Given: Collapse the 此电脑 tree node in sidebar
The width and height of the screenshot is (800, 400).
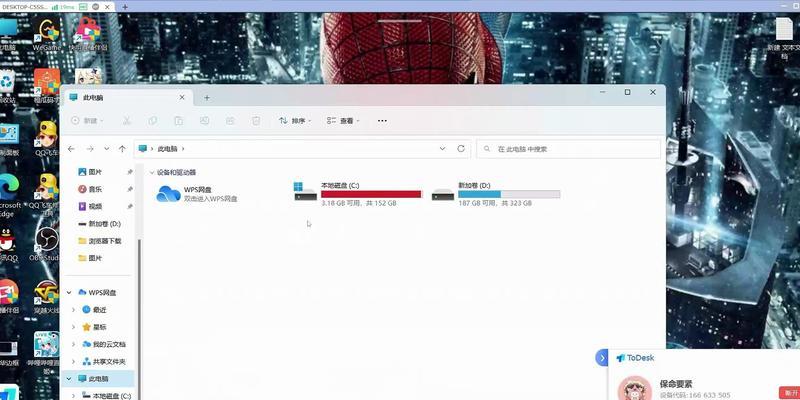Looking at the screenshot, I should point(69,379).
